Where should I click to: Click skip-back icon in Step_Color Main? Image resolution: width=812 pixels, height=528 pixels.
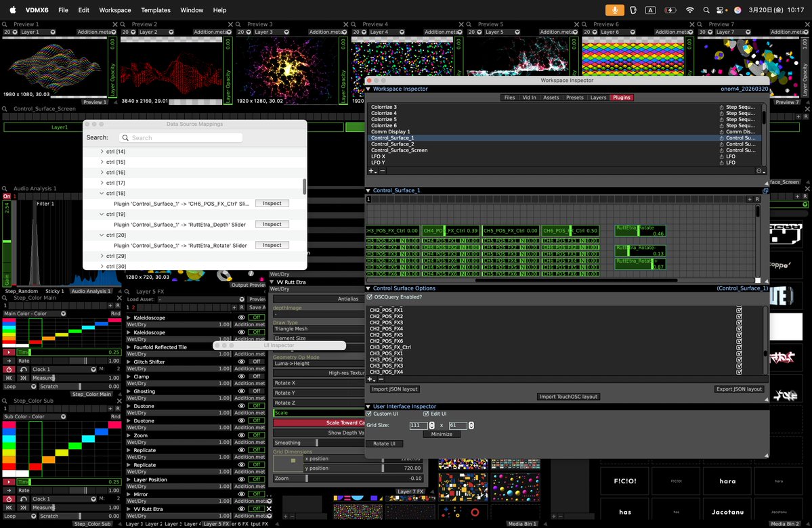(9, 378)
